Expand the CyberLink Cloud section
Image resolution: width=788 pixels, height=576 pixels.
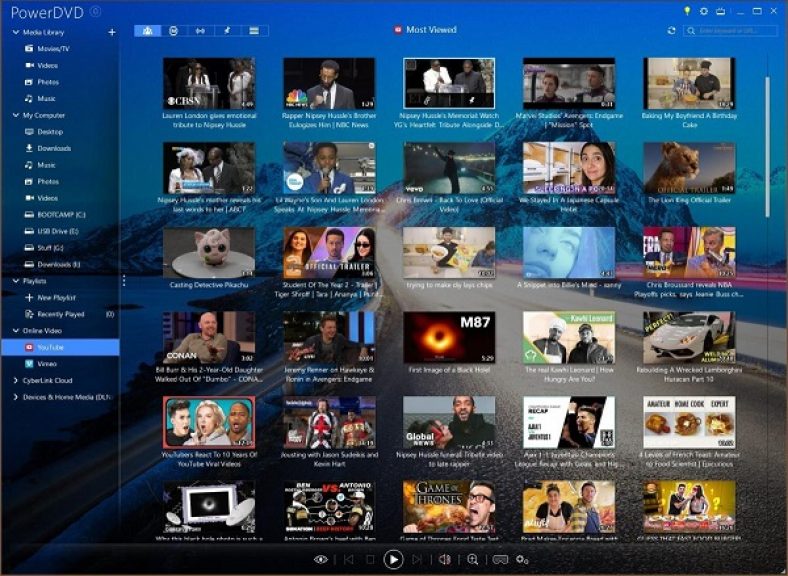coord(16,380)
